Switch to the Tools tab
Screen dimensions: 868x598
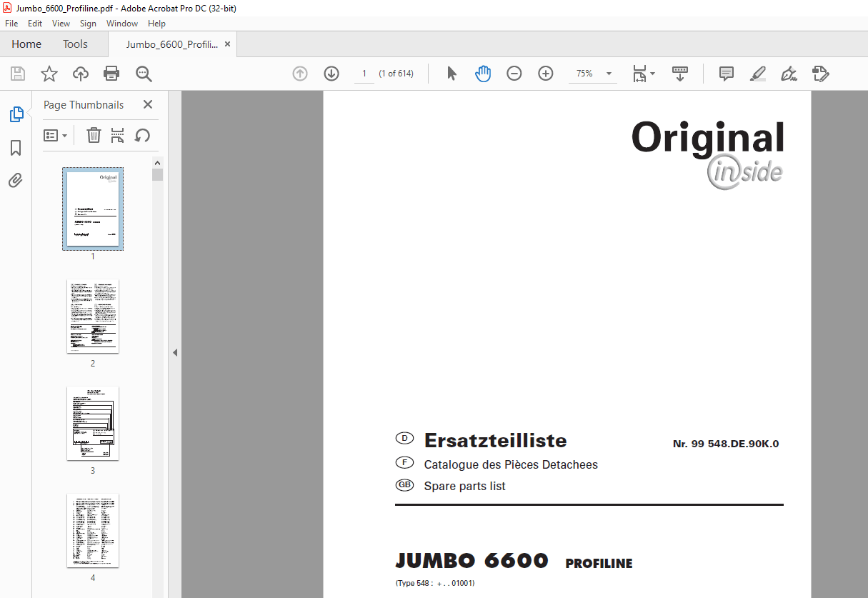[x=75, y=44]
